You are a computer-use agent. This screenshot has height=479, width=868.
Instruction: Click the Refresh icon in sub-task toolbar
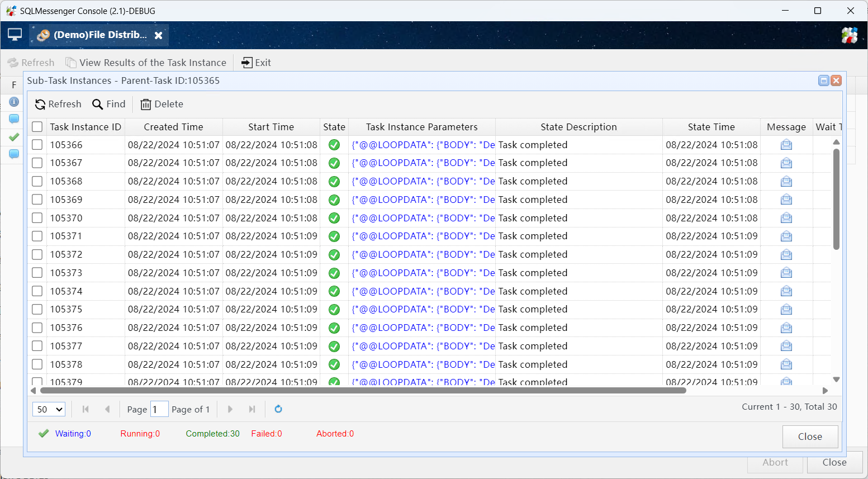pyautogui.click(x=40, y=105)
